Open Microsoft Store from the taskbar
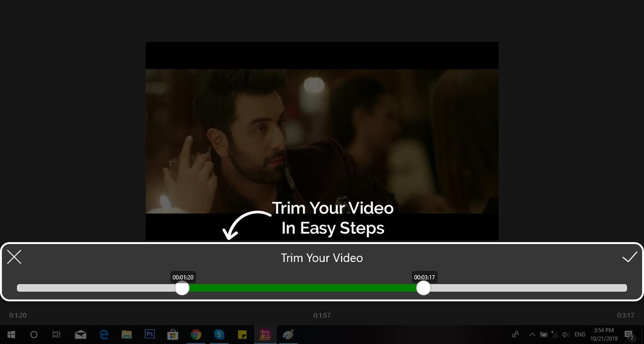Viewport: 644px width, 344px height. (172, 335)
